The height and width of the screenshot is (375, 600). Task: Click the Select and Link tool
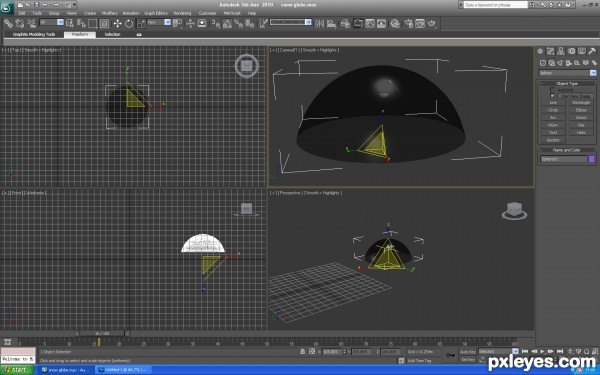(8, 24)
